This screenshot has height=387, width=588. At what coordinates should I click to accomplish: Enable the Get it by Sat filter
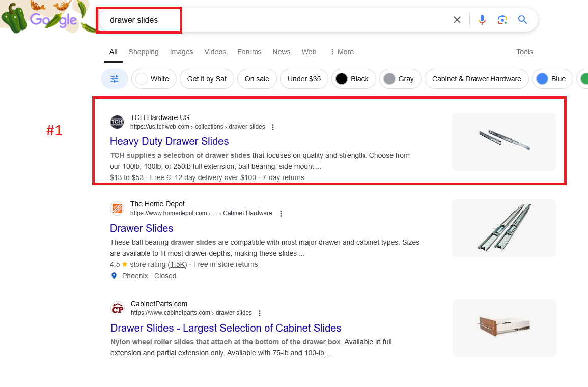pos(207,79)
